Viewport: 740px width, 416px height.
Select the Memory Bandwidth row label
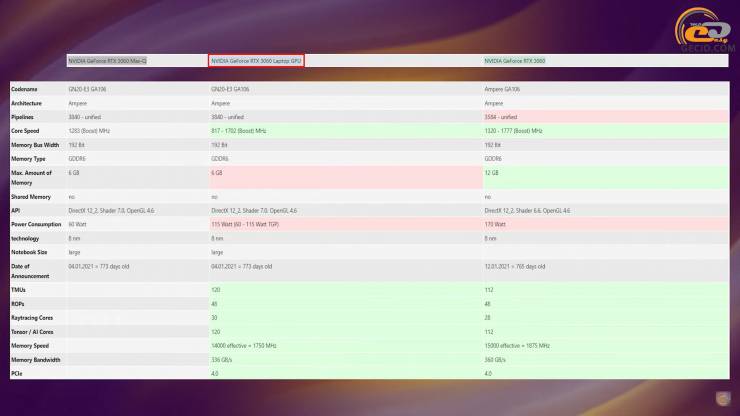tap(35, 360)
